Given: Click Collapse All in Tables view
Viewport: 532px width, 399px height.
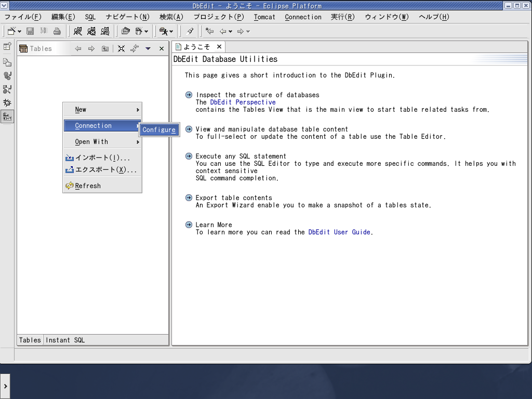Looking at the screenshot, I should [121, 48].
